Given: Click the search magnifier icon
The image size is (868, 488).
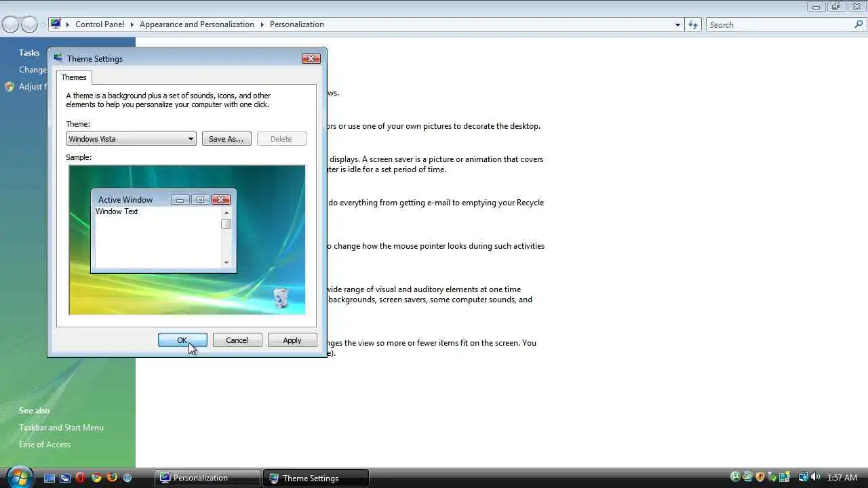Looking at the screenshot, I should coord(859,24).
